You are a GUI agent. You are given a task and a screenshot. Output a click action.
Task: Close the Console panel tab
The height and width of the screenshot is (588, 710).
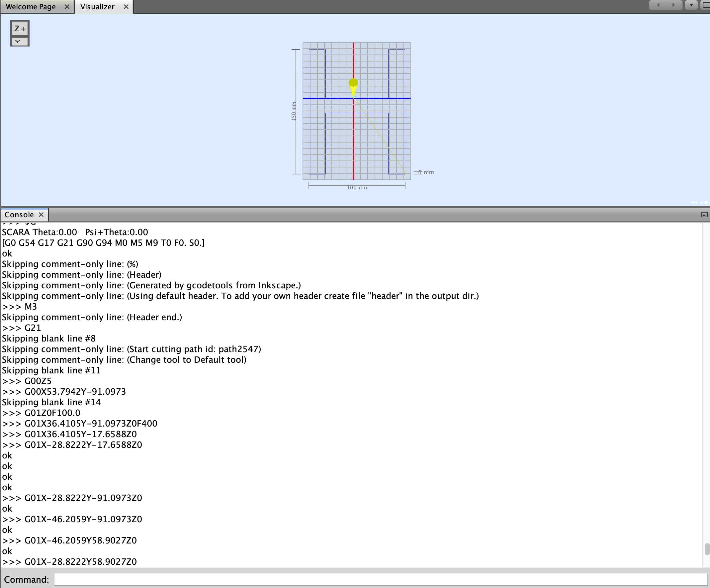coord(41,215)
